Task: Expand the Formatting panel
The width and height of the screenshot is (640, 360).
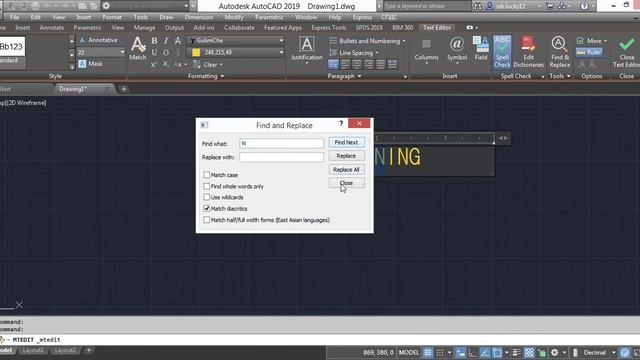Action: tap(206, 76)
